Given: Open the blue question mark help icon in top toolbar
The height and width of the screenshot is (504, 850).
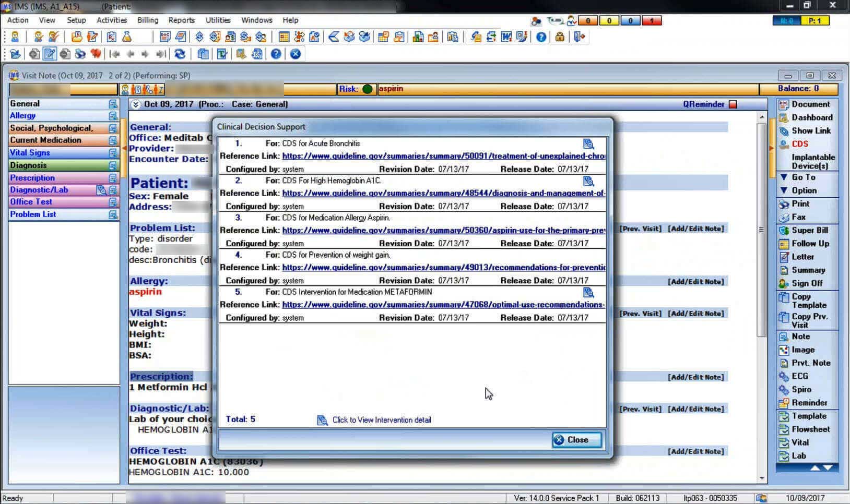Looking at the screenshot, I should (541, 37).
